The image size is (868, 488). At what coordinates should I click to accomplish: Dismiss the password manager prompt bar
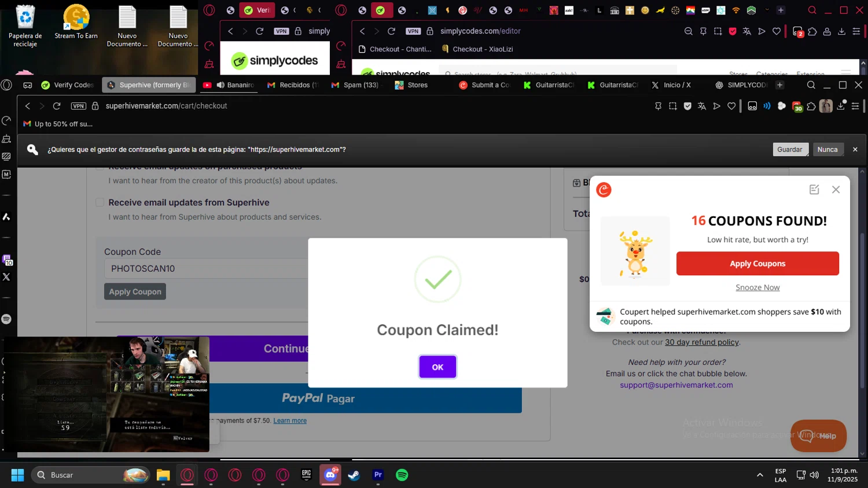(x=855, y=149)
